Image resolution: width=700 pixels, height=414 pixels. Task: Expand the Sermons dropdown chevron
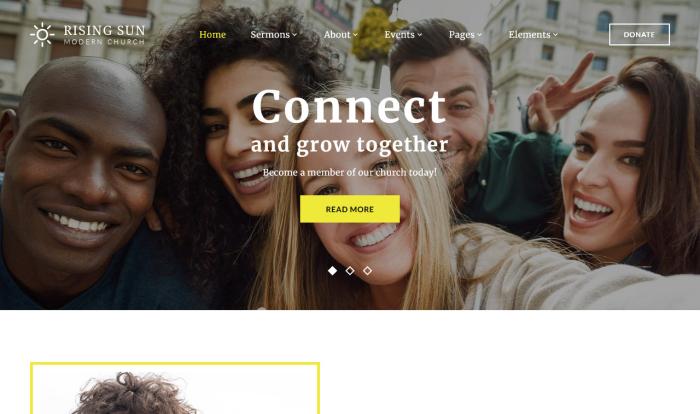coord(295,35)
